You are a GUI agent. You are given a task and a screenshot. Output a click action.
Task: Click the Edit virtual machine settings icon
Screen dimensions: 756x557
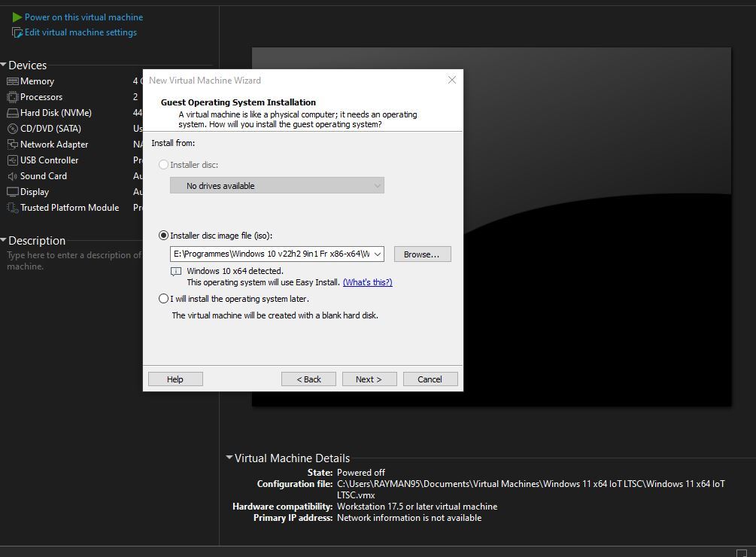coord(17,32)
